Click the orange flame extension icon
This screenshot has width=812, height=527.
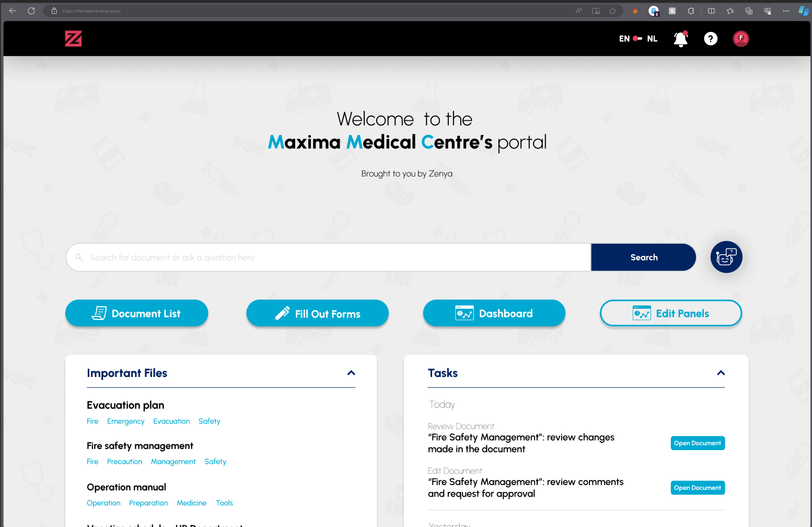point(635,11)
